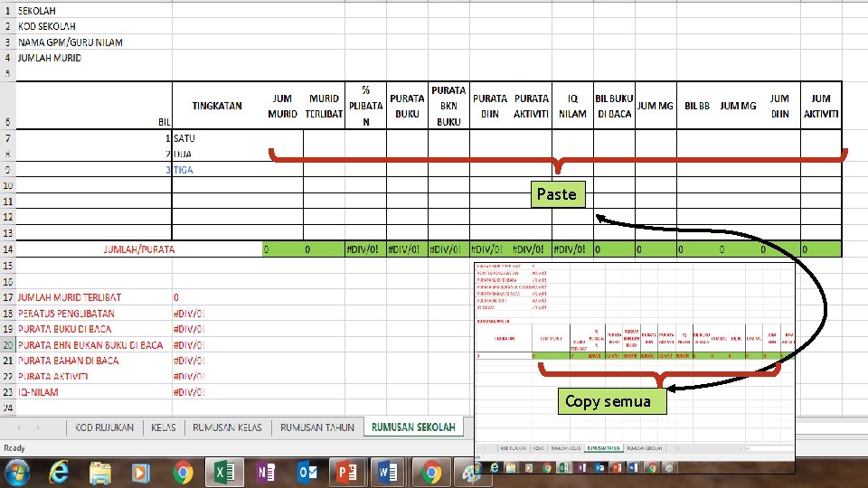Click the Chrome icon right of Word
Viewport: 868px width, 488px height.
[430, 473]
